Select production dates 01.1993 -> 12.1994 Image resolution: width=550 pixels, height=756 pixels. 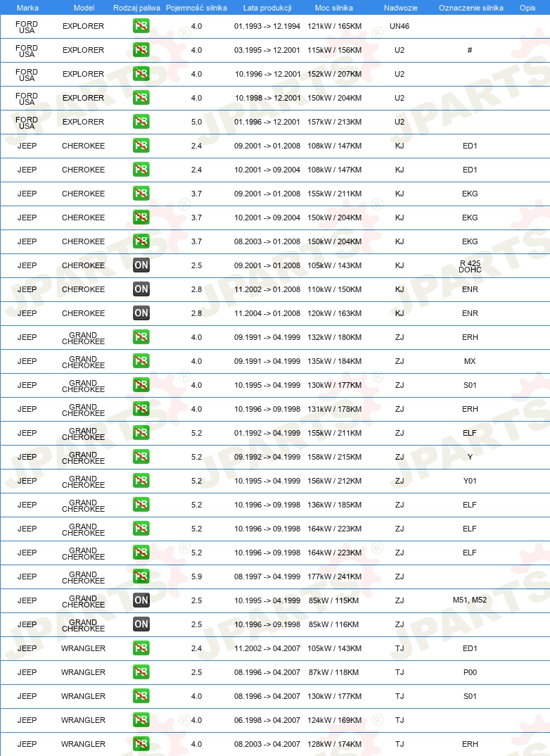[267, 26]
